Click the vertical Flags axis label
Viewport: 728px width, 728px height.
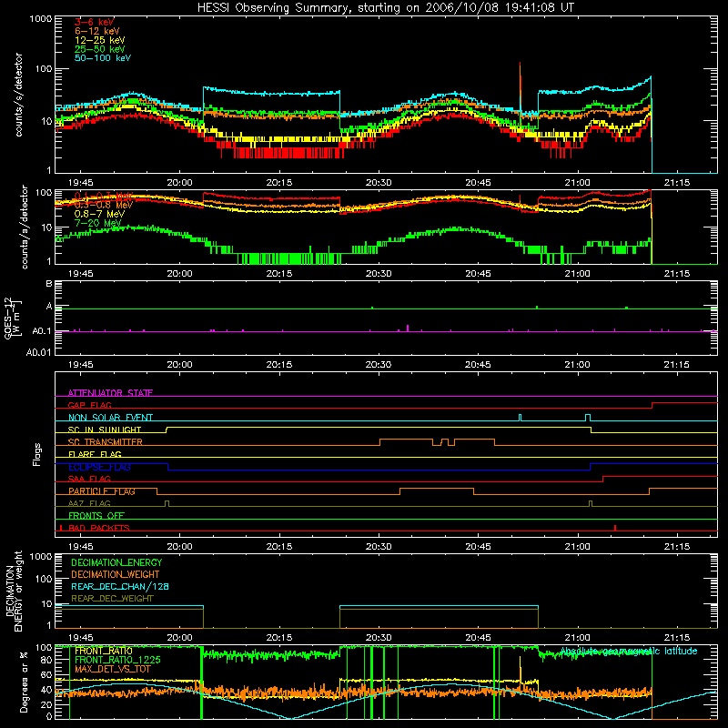(37, 454)
